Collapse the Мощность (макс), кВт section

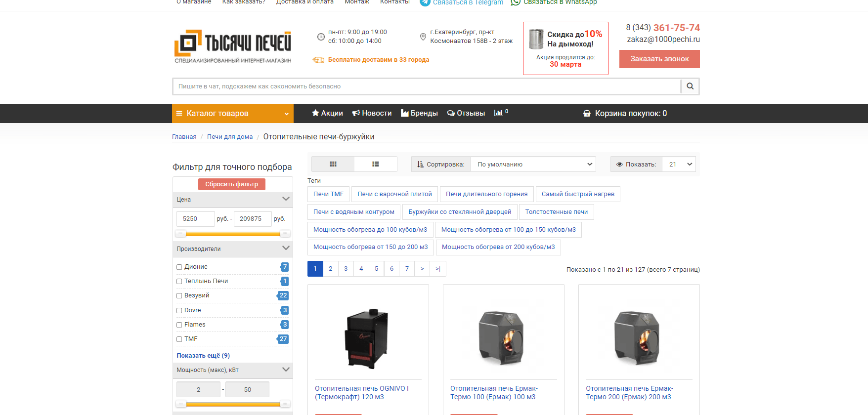233,370
